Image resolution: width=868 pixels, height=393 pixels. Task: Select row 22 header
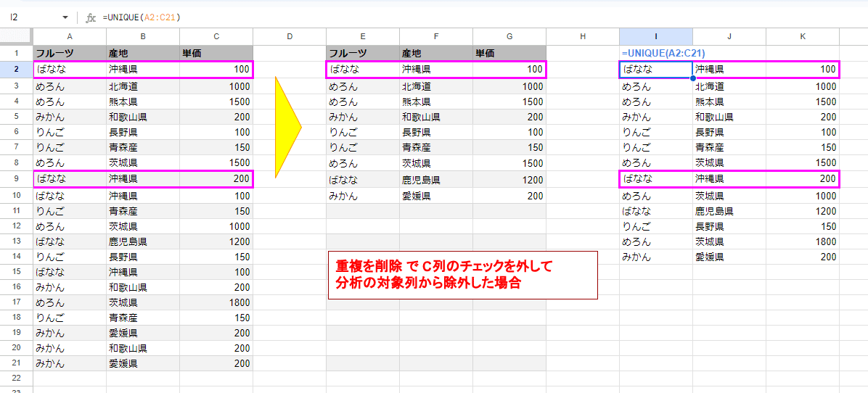pos(17,378)
